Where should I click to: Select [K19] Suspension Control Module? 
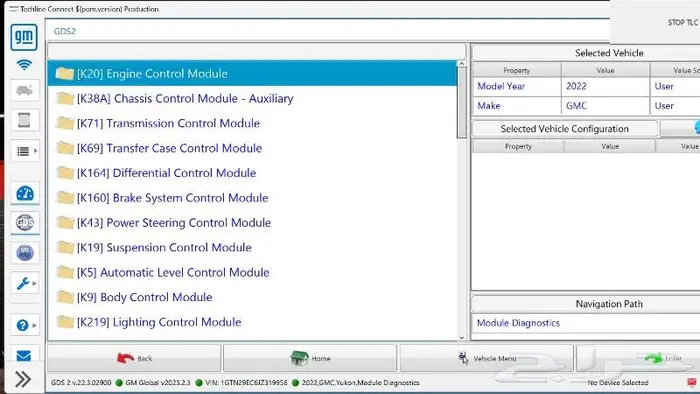[x=252, y=247]
